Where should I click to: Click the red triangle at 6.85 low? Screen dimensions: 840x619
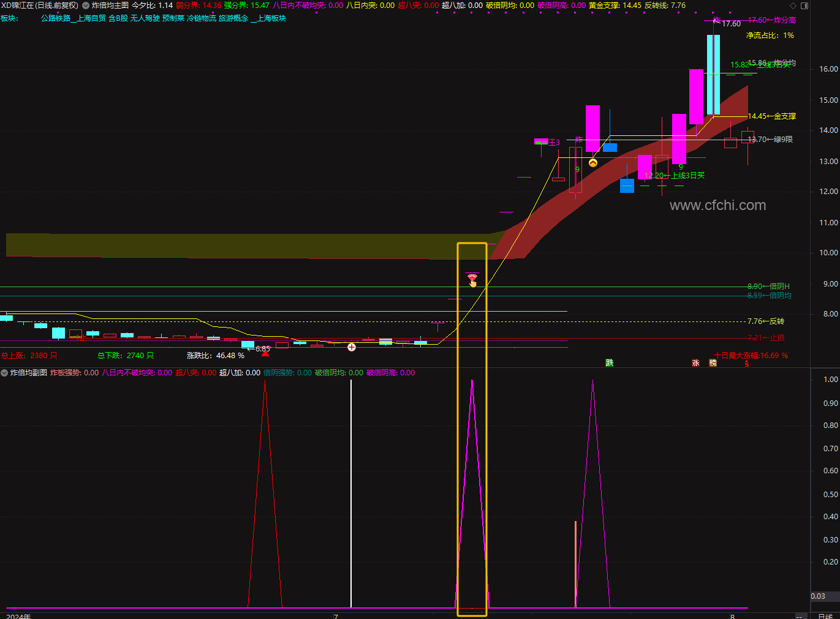click(x=265, y=353)
